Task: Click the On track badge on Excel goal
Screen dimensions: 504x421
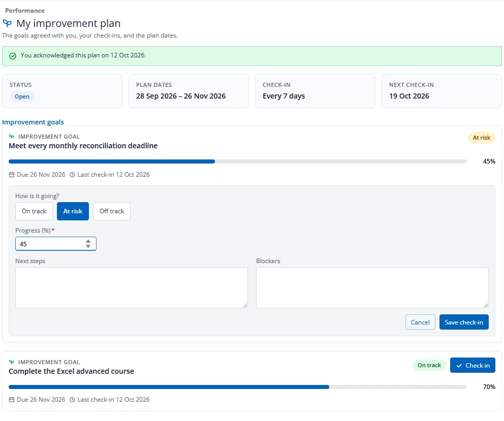Action: click(x=429, y=365)
